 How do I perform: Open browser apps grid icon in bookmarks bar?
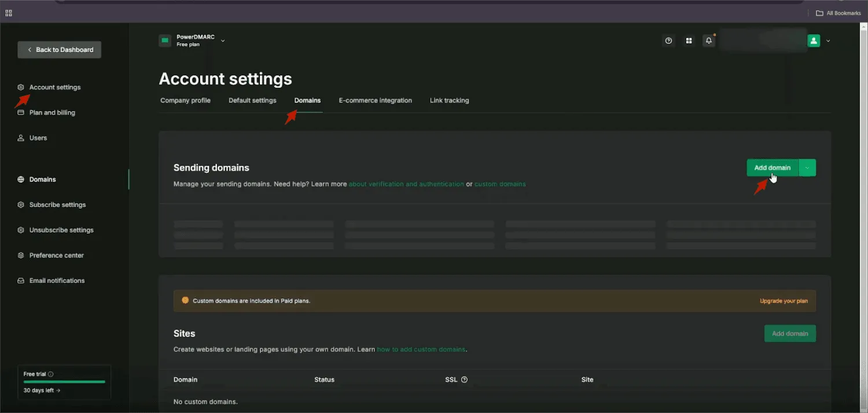click(x=9, y=13)
